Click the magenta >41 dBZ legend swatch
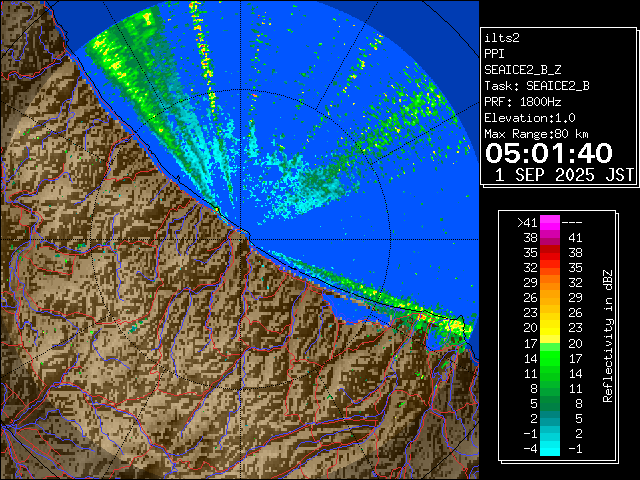Screen dimensions: 640x480 [x=550, y=223]
